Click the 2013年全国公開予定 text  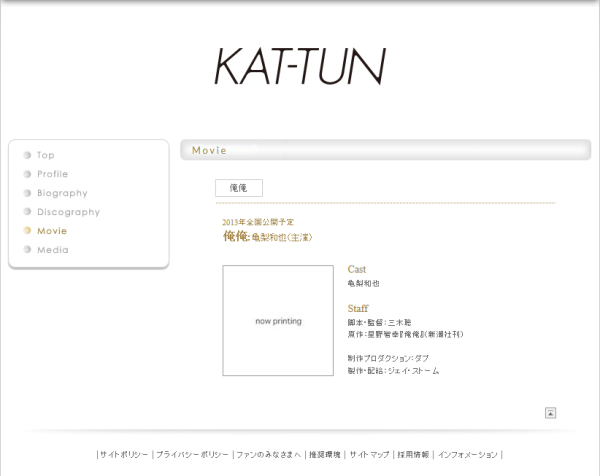tap(258, 222)
